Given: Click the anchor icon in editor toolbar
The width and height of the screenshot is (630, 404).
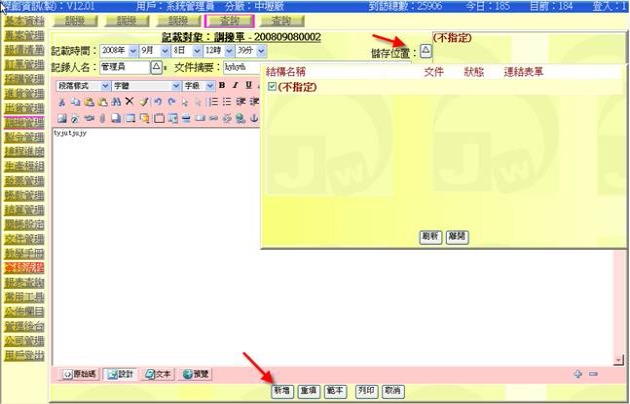Looking at the screenshot, I should coord(253,118).
